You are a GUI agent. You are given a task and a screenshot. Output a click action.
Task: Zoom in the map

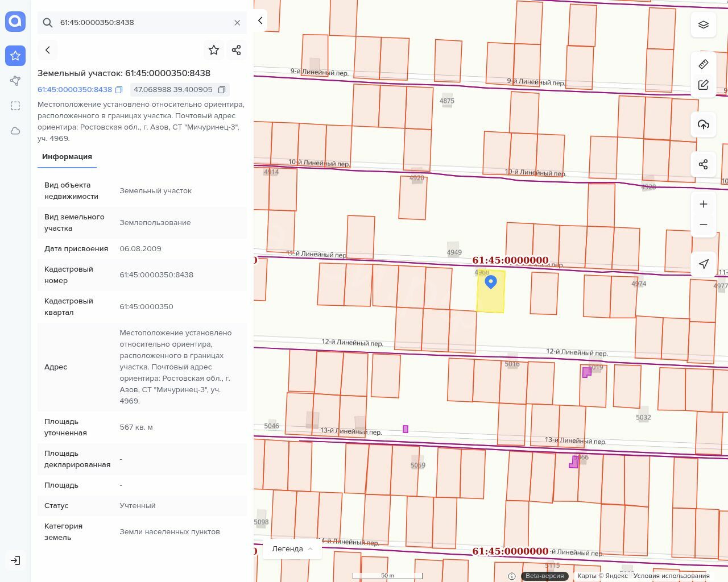[704, 204]
